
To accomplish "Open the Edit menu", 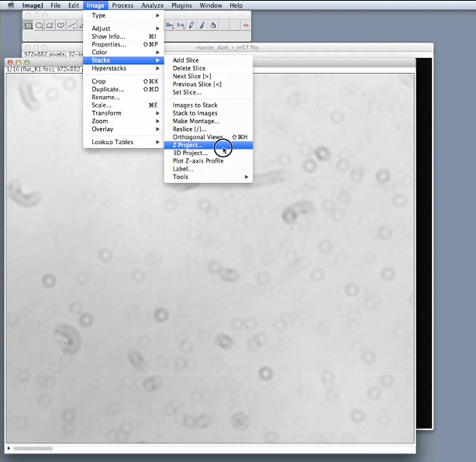I will tap(74, 5).
